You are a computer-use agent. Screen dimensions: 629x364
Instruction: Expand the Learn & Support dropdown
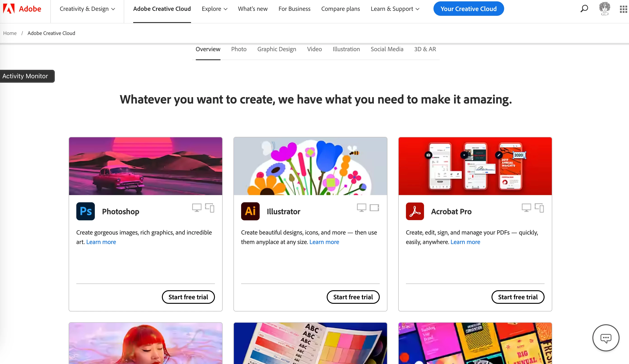[395, 9]
